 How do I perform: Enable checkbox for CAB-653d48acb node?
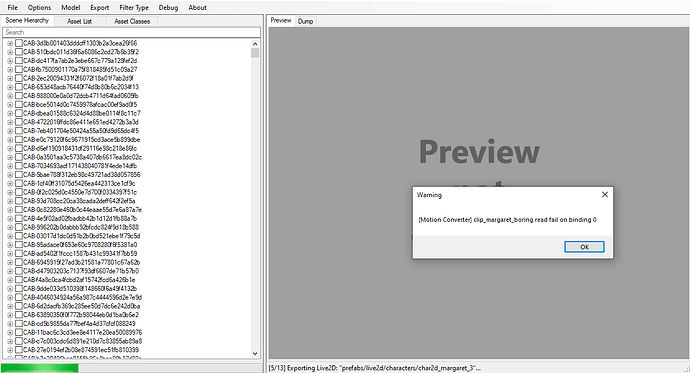[18, 87]
